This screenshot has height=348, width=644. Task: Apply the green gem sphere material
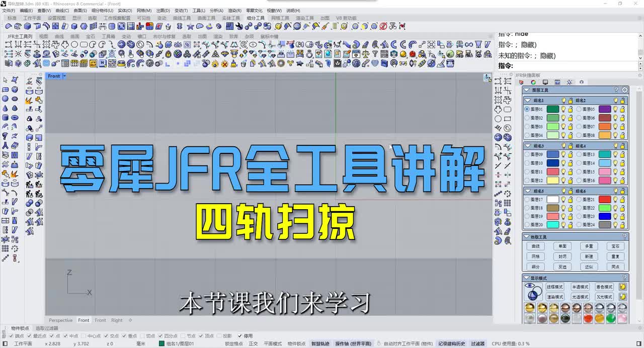coord(611,318)
